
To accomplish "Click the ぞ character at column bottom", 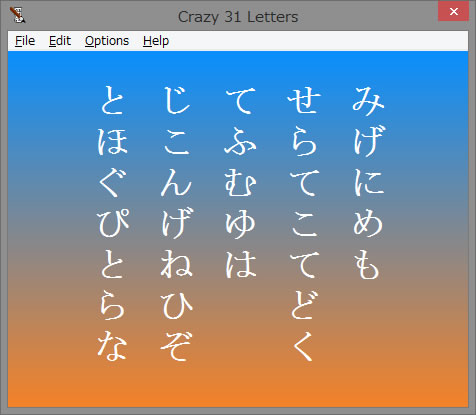I will coord(176,346).
